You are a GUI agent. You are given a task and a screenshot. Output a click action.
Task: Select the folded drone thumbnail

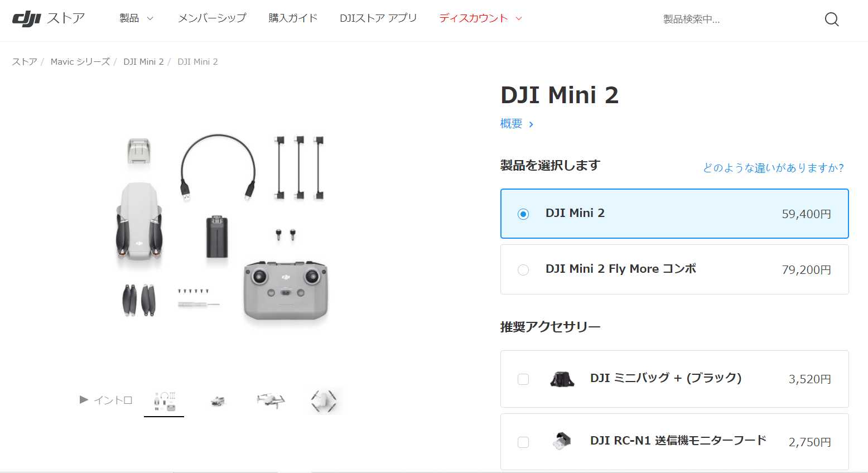pos(218,401)
